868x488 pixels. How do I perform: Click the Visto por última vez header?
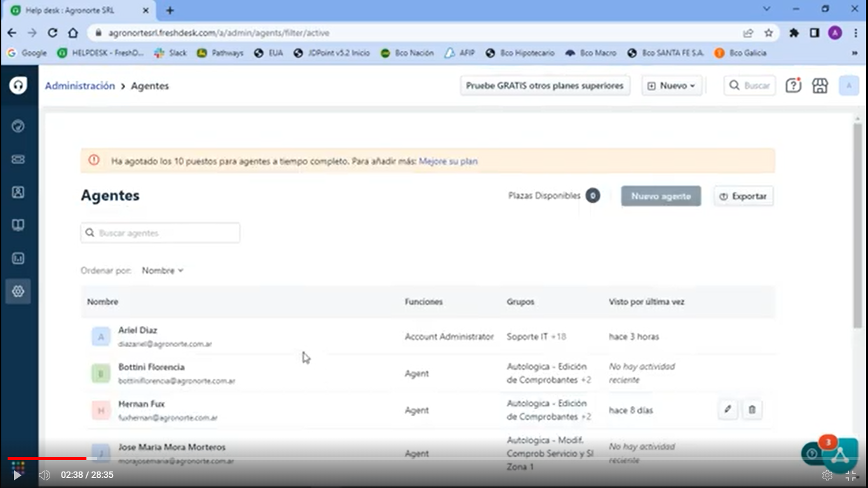pyautogui.click(x=646, y=302)
